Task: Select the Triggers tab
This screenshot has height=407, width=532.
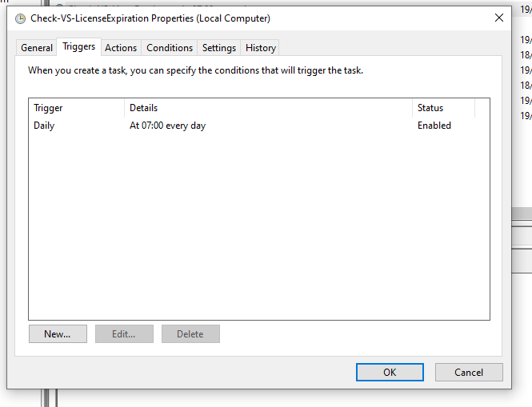Action: (79, 47)
